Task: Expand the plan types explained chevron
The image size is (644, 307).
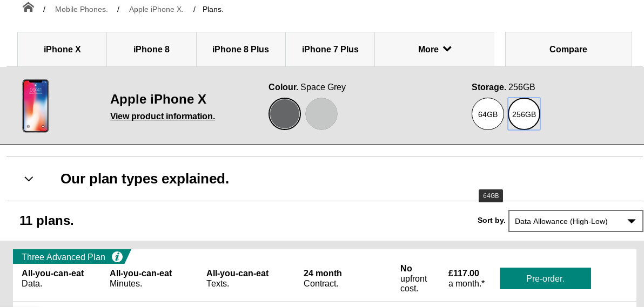Action: [x=29, y=179]
